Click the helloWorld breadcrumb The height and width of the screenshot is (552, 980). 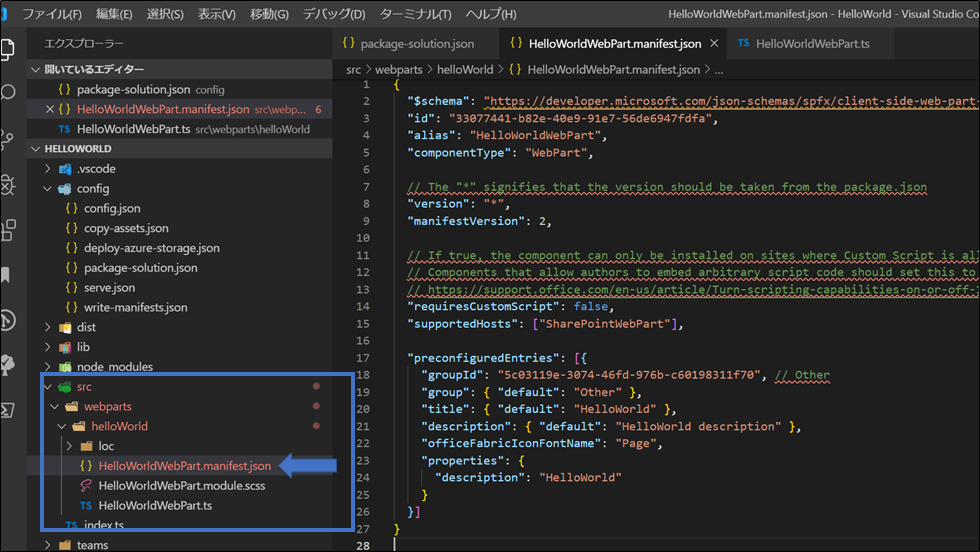point(465,70)
